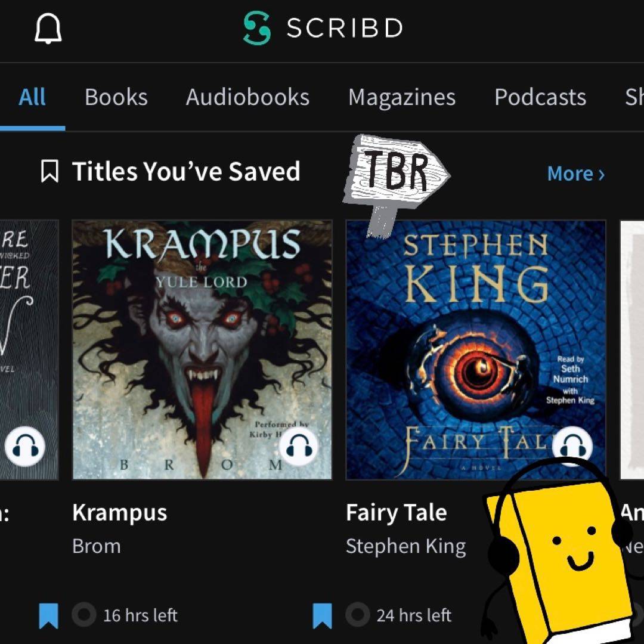Image resolution: width=644 pixels, height=644 pixels.
Task: Unsave Krampus with its blue bookmark
Action: (48, 615)
